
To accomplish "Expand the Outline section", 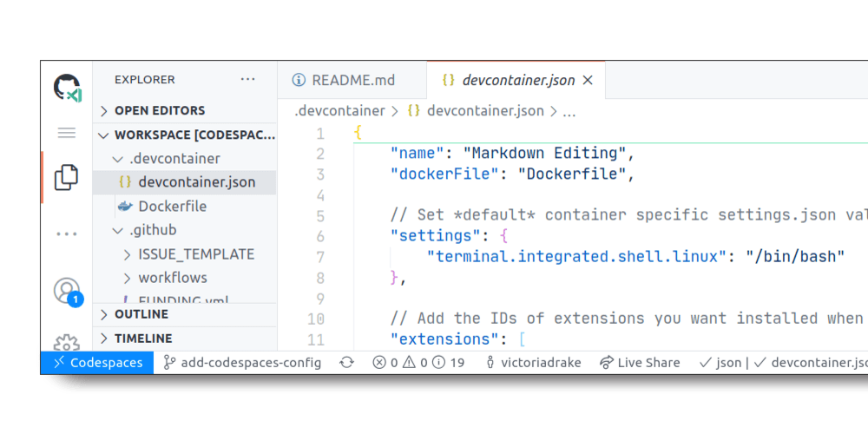I will coord(185,314).
